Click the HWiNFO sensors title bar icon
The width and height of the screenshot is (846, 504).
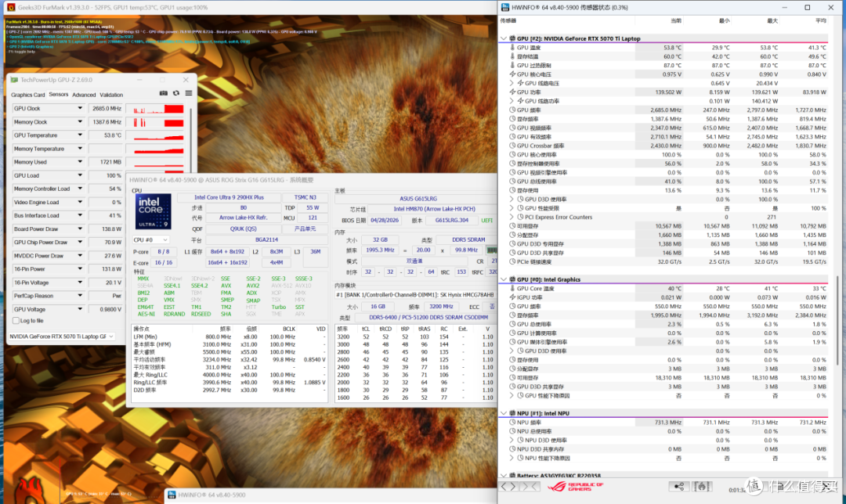tap(505, 8)
